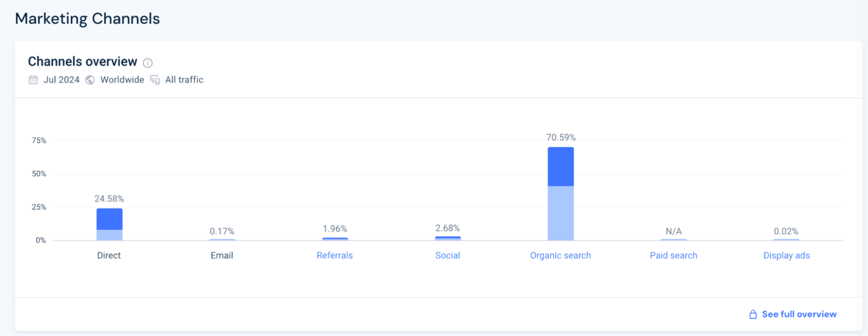The width and height of the screenshot is (868, 336).
Task: Click the info icon beside Channels overview
Action: [x=148, y=63]
